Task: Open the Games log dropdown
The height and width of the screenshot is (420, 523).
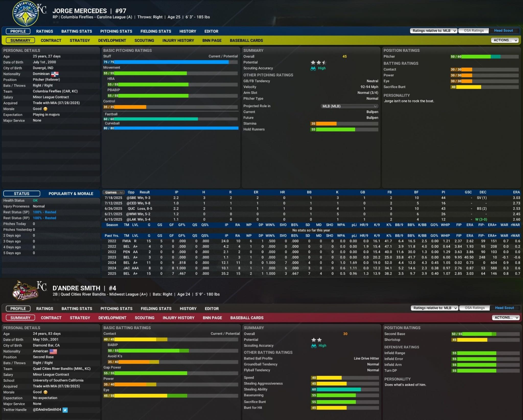Action: 114,192
